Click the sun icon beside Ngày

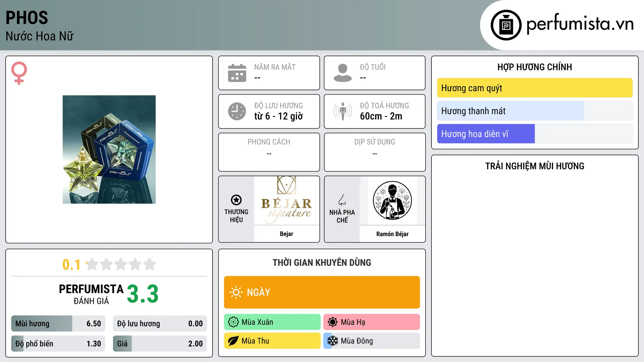pos(236,292)
